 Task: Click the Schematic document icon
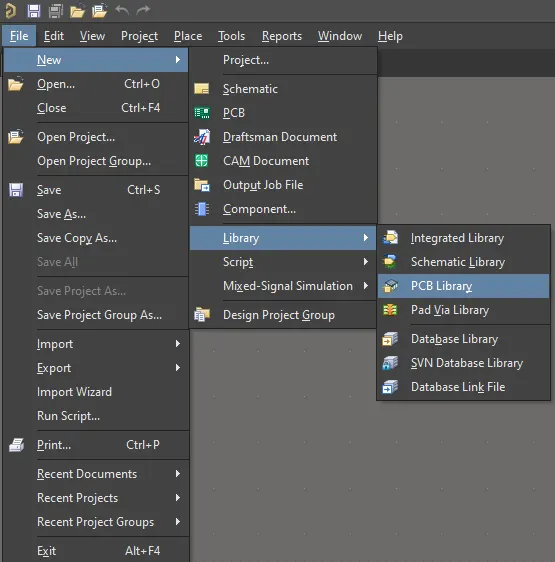pos(201,89)
